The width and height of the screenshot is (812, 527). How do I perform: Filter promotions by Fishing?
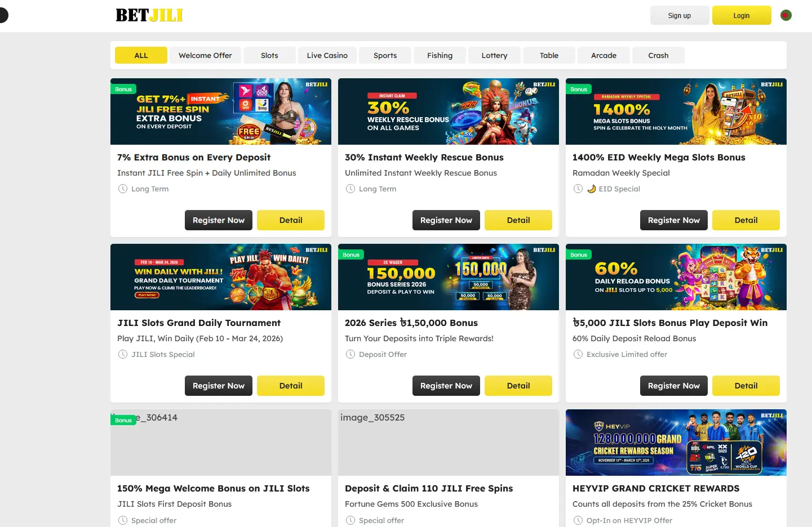[440, 55]
